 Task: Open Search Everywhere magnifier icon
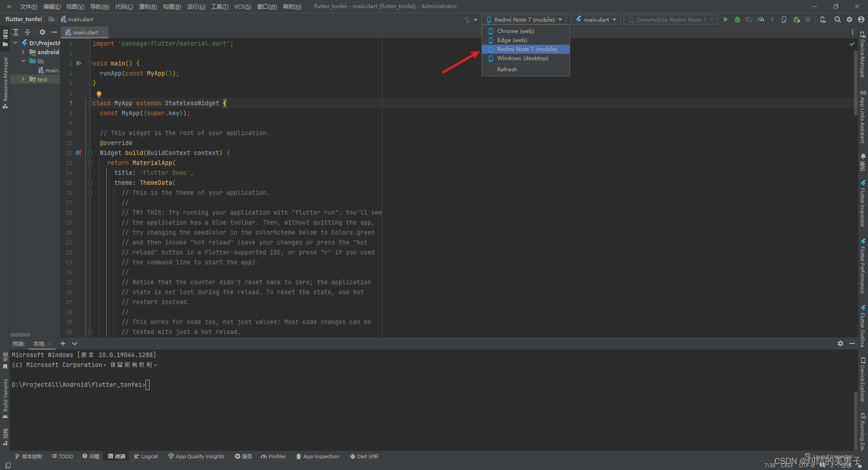(x=838, y=19)
